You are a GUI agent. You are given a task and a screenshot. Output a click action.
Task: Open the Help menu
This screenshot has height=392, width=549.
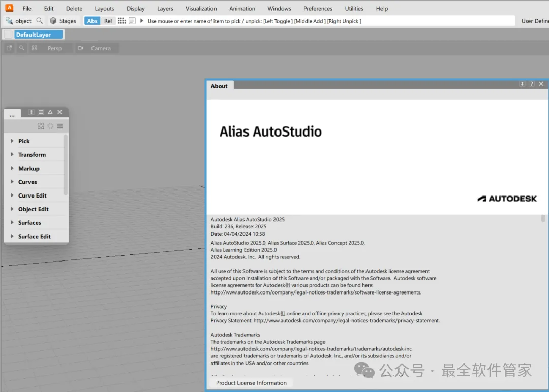click(x=382, y=9)
